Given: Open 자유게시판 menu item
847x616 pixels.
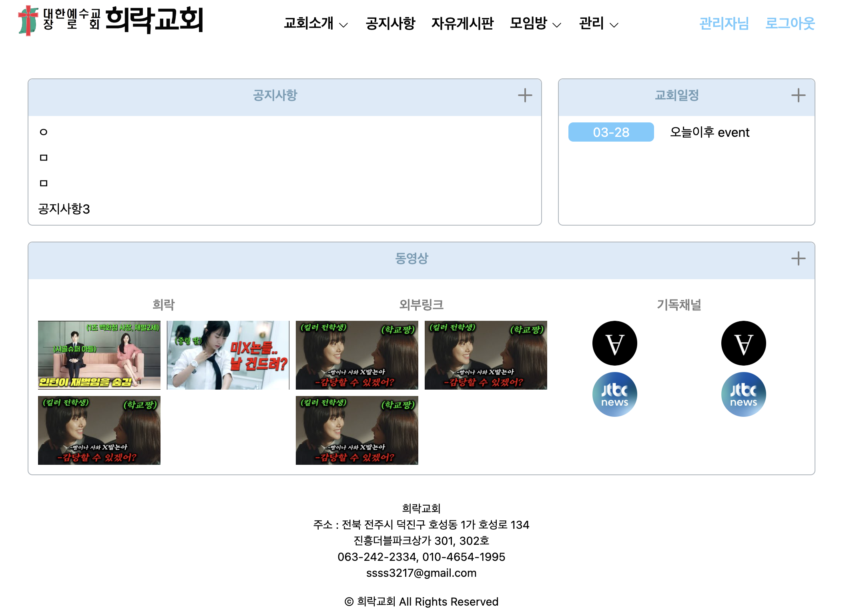Looking at the screenshot, I should pyautogui.click(x=462, y=23).
